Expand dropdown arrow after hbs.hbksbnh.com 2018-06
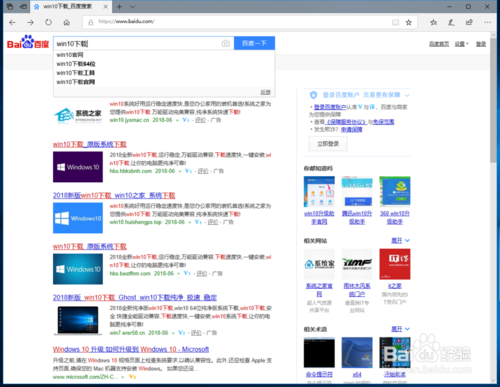Image resolution: width=500 pixels, height=387 pixels. pos(179,171)
